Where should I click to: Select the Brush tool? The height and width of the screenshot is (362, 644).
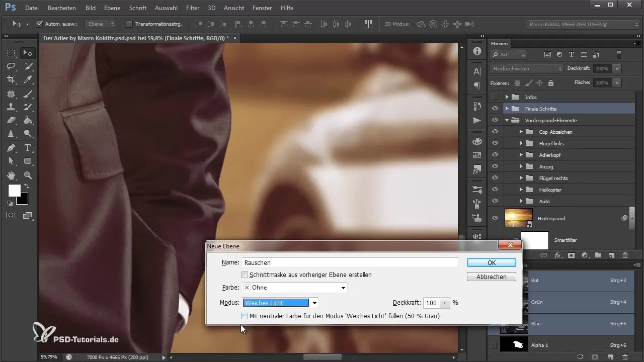pyautogui.click(x=28, y=94)
